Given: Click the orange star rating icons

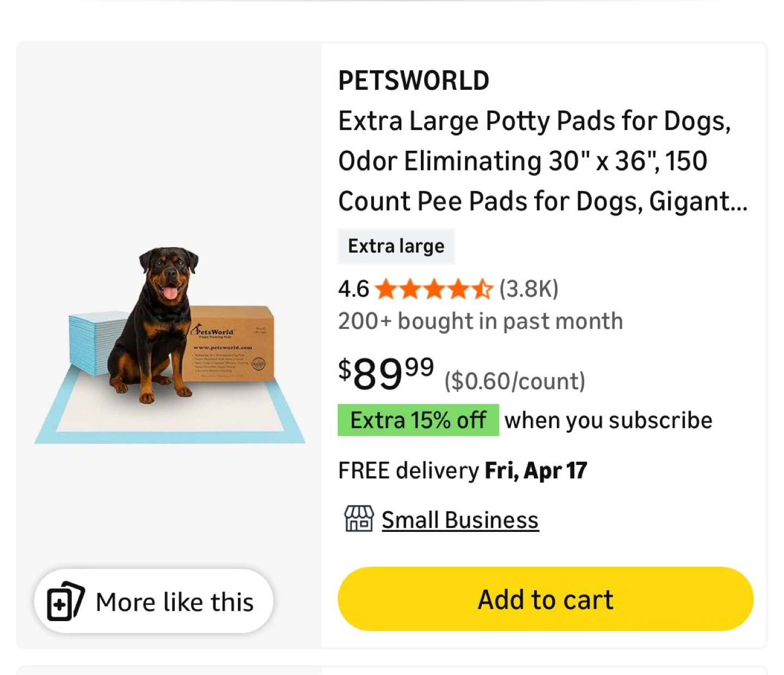Looking at the screenshot, I should (434, 289).
